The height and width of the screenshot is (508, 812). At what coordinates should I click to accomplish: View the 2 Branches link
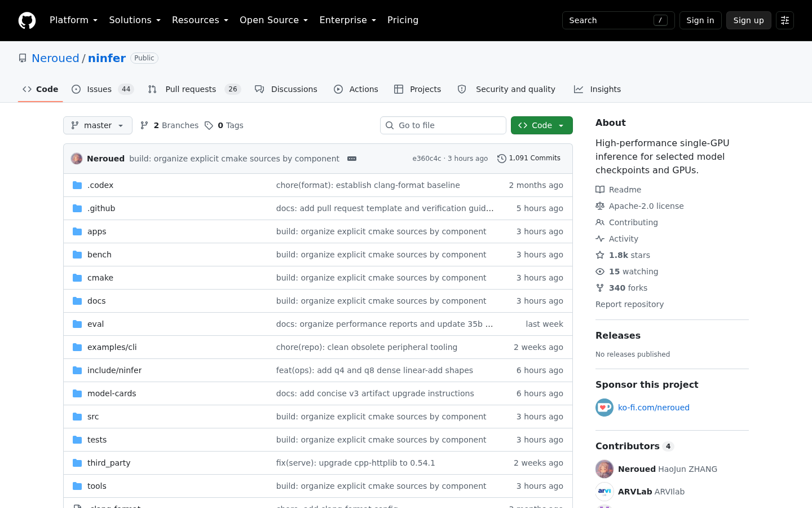(x=170, y=125)
